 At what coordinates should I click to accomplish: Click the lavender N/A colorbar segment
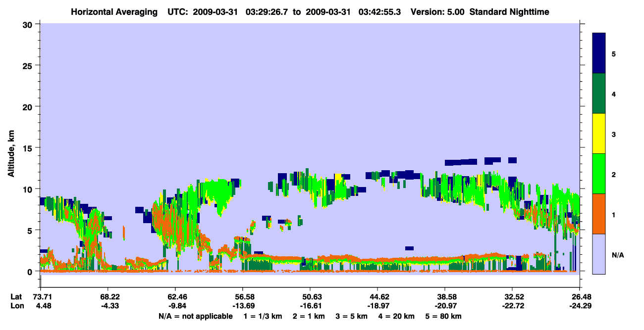coord(599,254)
